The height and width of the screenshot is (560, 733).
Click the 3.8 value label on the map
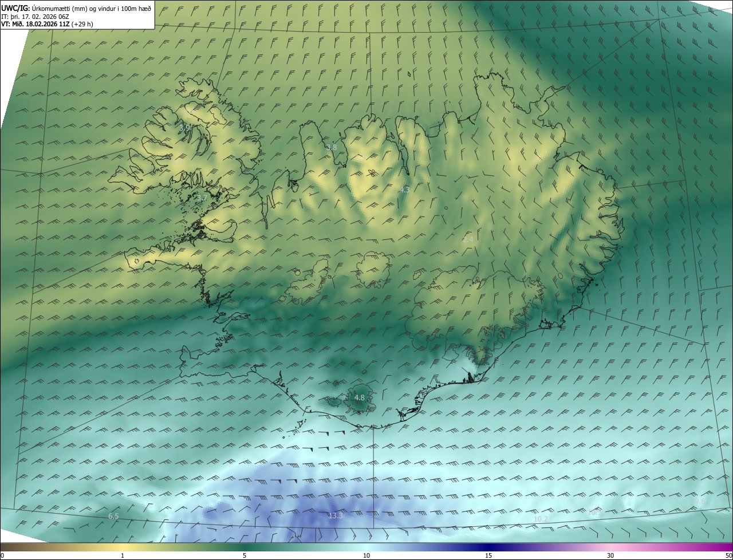tap(332, 147)
